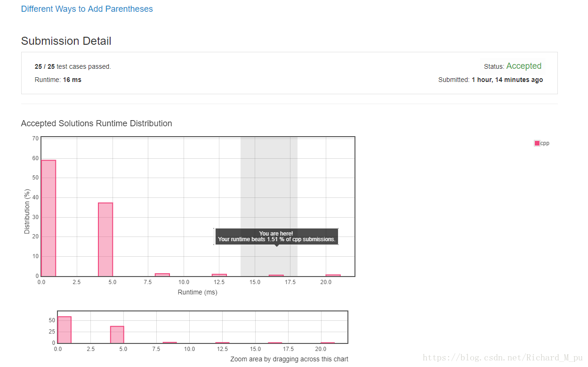Click the 'Submitted: 1 hour, 14 minutes ago' text
Screen dimensions: 588x367
[491, 80]
